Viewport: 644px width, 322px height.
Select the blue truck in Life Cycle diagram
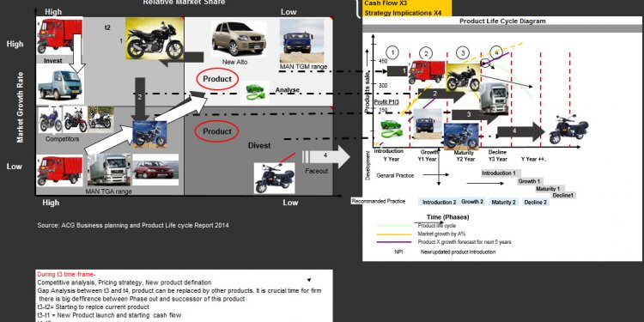pyautogui.click(x=428, y=124)
